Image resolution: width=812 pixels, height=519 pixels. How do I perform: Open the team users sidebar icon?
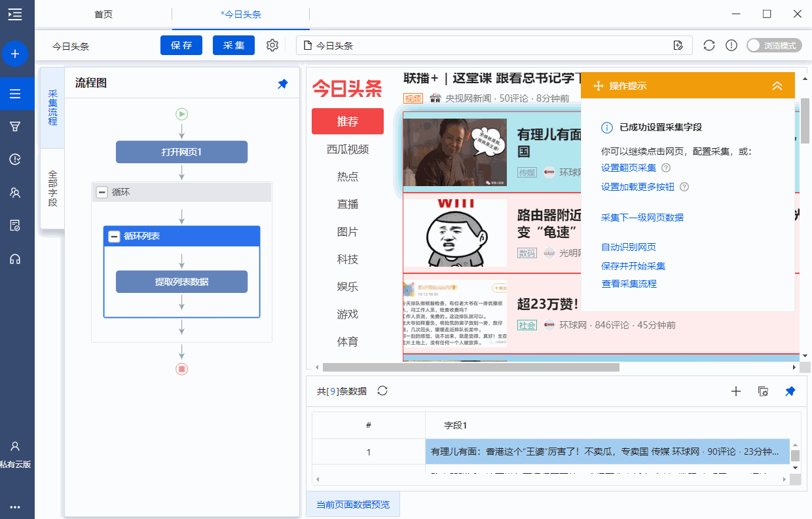[x=15, y=193]
